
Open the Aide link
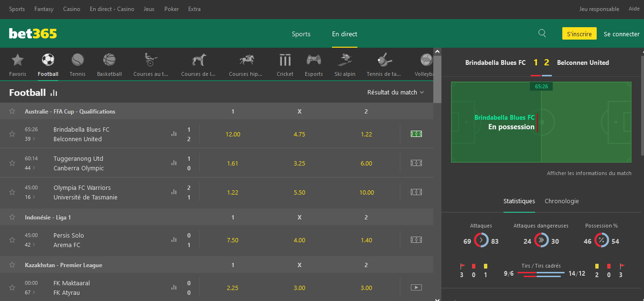tap(634, 9)
